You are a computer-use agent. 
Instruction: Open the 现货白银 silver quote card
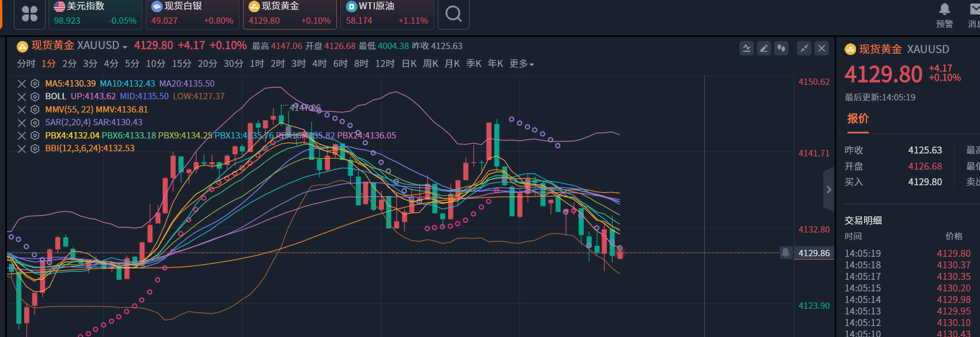(192, 14)
